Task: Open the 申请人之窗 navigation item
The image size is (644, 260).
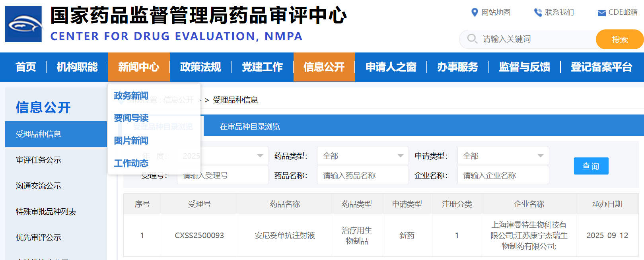Action: point(391,67)
